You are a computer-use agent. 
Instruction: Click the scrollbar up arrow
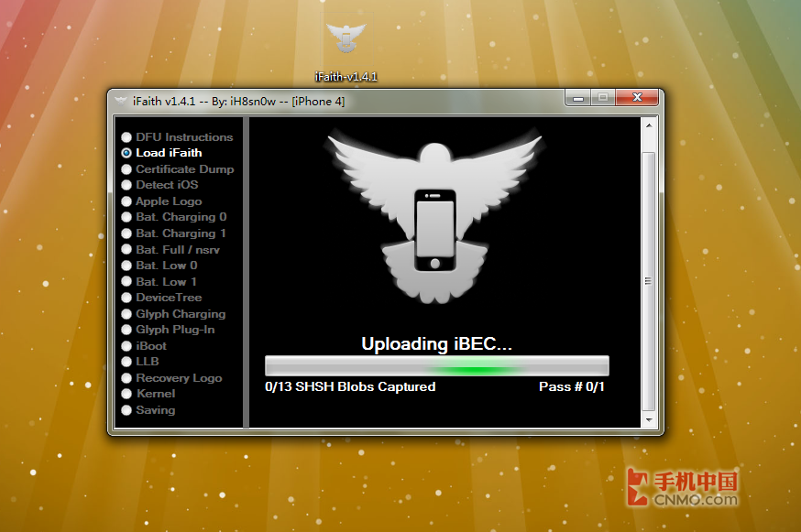pyautogui.click(x=648, y=125)
